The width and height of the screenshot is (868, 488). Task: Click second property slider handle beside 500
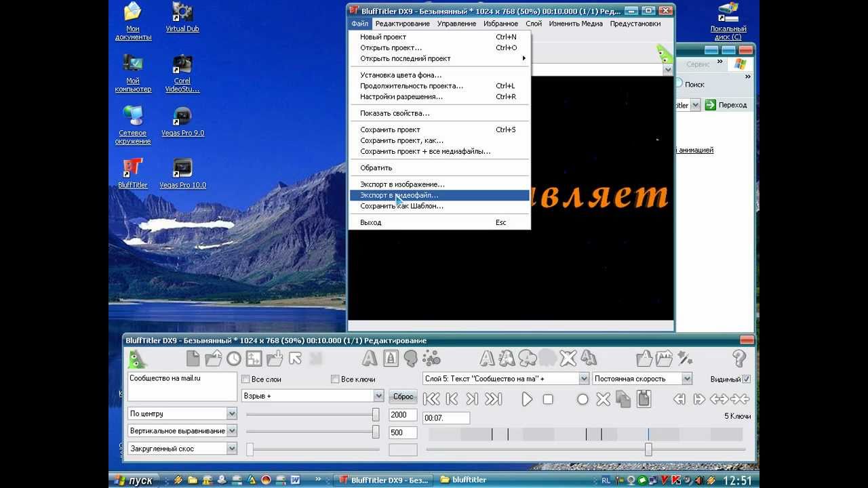376,432
